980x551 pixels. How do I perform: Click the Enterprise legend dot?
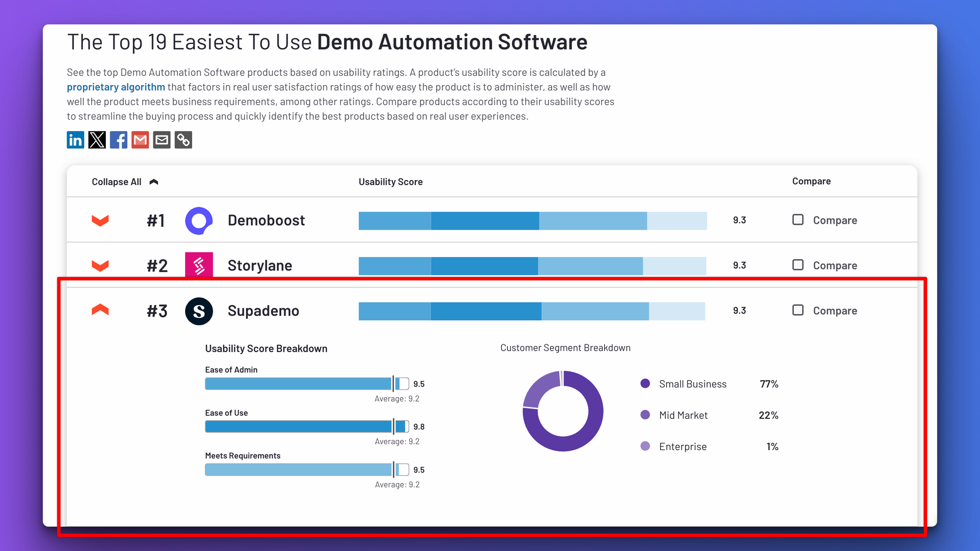645,446
